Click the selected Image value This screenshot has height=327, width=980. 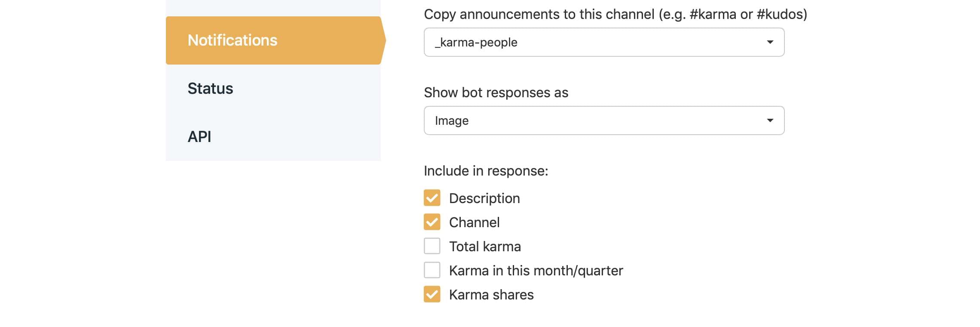(451, 120)
